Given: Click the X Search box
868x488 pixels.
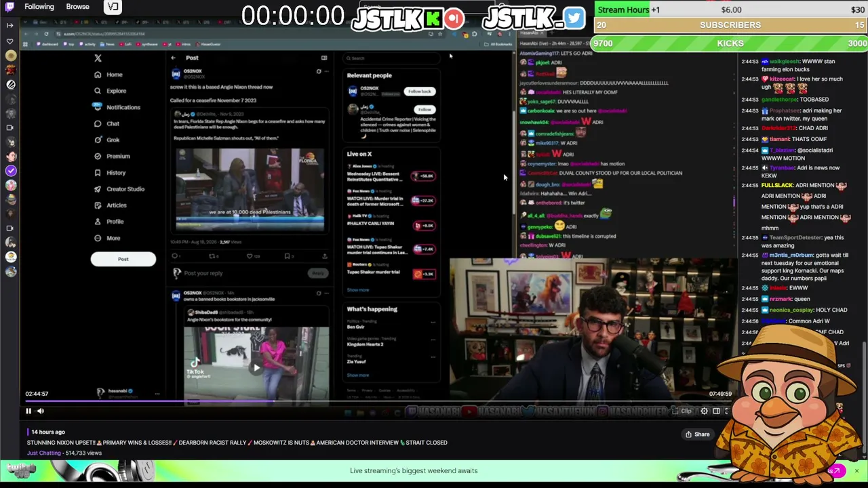Looking at the screenshot, I should pyautogui.click(x=392, y=58).
